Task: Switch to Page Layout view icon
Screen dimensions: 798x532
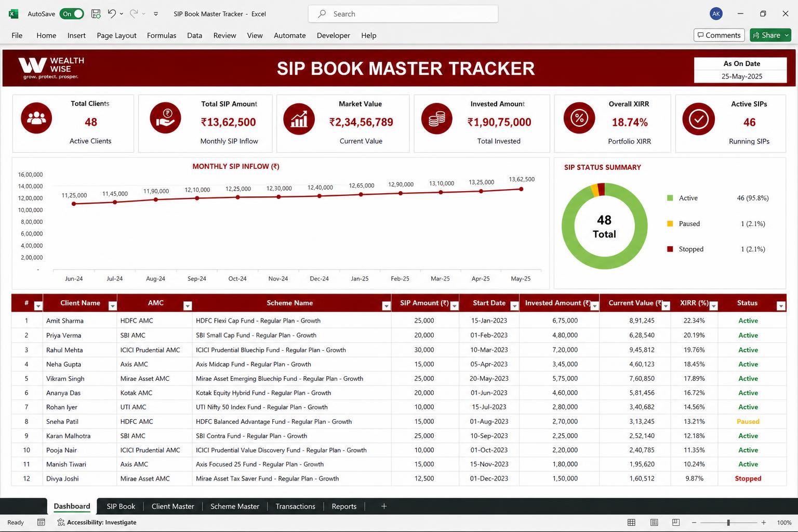Action: click(654, 522)
